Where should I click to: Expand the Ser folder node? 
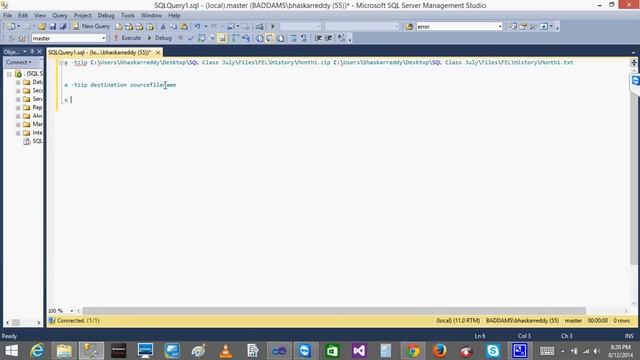(18, 99)
